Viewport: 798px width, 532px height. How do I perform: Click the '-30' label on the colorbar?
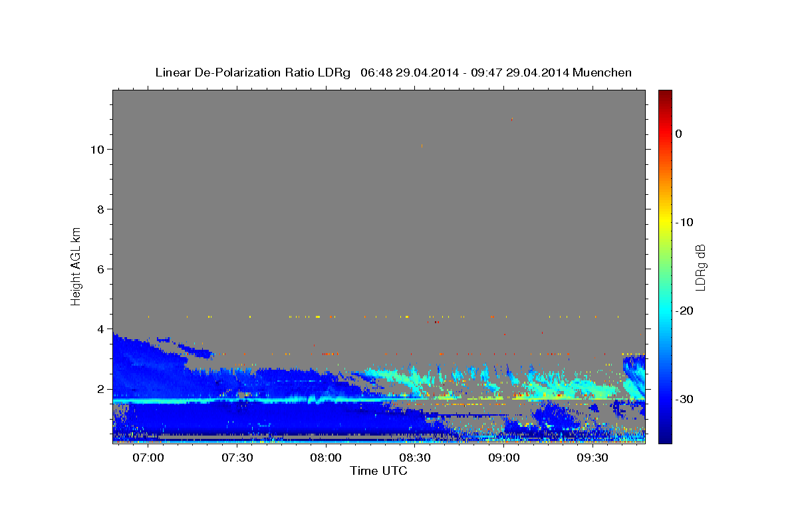pyautogui.click(x=684, y=399)
